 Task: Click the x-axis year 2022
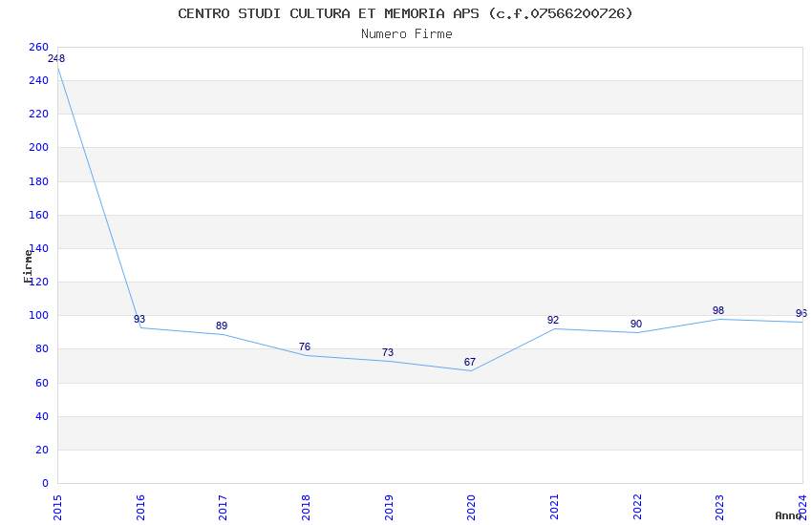[x=637, y=508]
